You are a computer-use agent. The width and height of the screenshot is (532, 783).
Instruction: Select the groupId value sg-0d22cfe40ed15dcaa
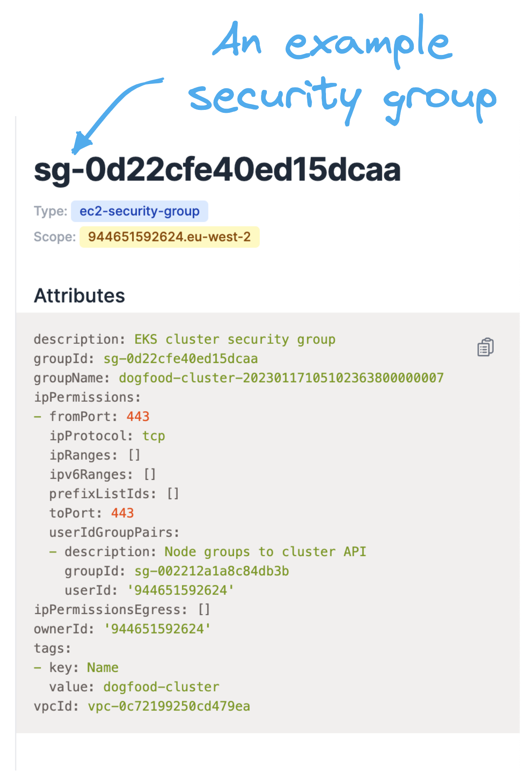pyautogui.click(x=181, y=359)
